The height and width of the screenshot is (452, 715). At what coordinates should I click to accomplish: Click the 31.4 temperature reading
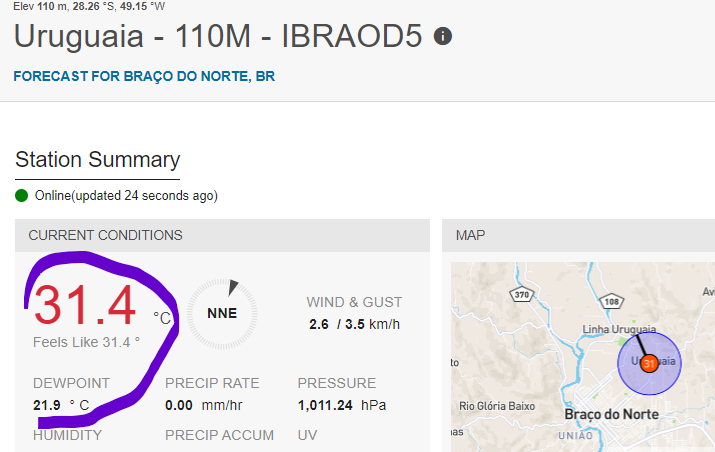pyautogui.click(x=85, y=305)
